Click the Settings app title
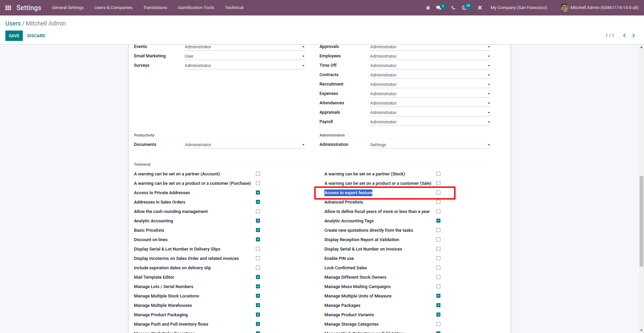 pos(29,8)
